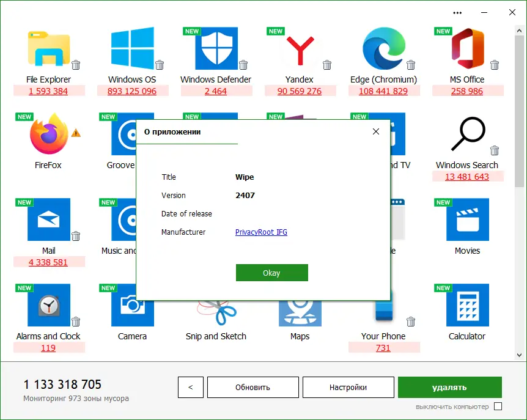Viewport: 527px width, 420px height.
Task: Open the PrivacyRoot IFG manufacturer link
Action: click(x=261, y=232)
